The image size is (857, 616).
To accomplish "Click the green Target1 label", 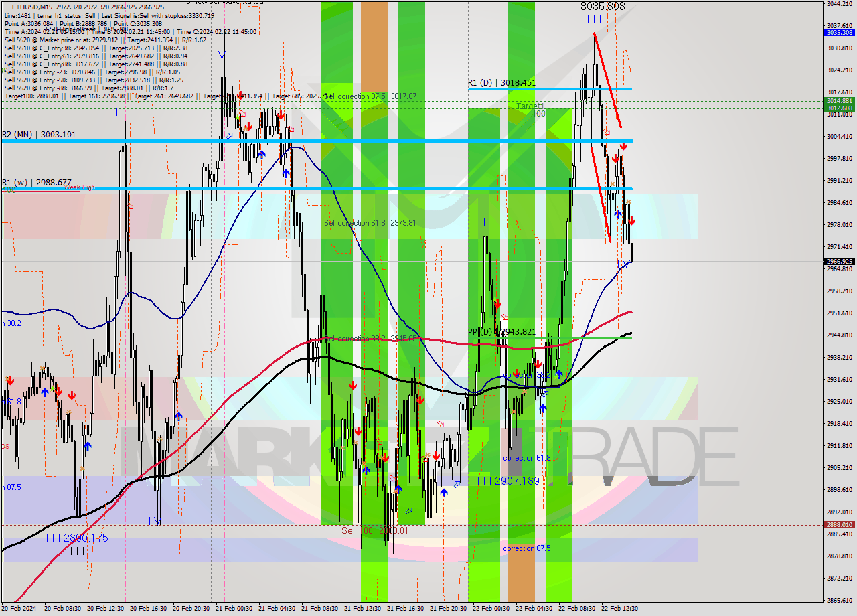I will click(x=530, y=106).
